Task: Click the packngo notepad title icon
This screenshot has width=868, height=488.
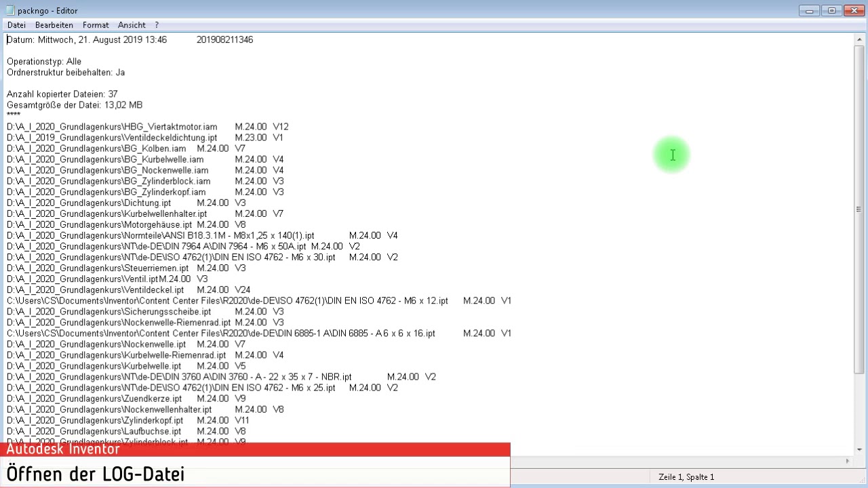Action: [x=9, y=10]
